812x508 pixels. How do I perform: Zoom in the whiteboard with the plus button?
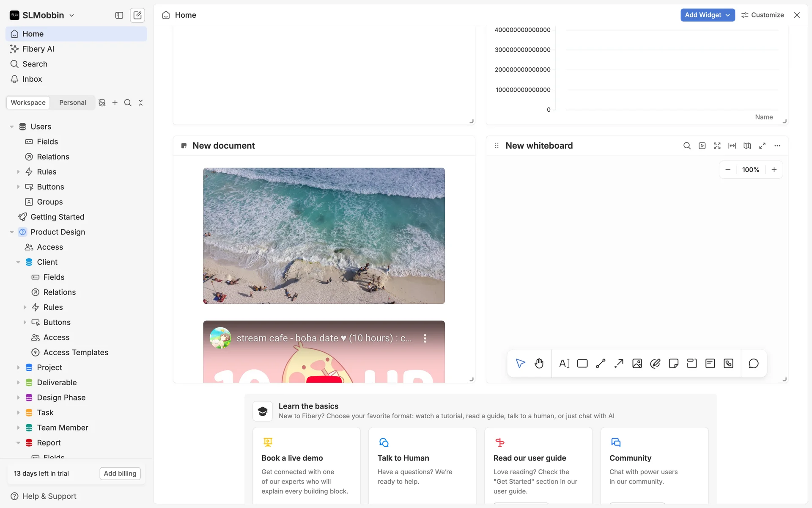774,170
